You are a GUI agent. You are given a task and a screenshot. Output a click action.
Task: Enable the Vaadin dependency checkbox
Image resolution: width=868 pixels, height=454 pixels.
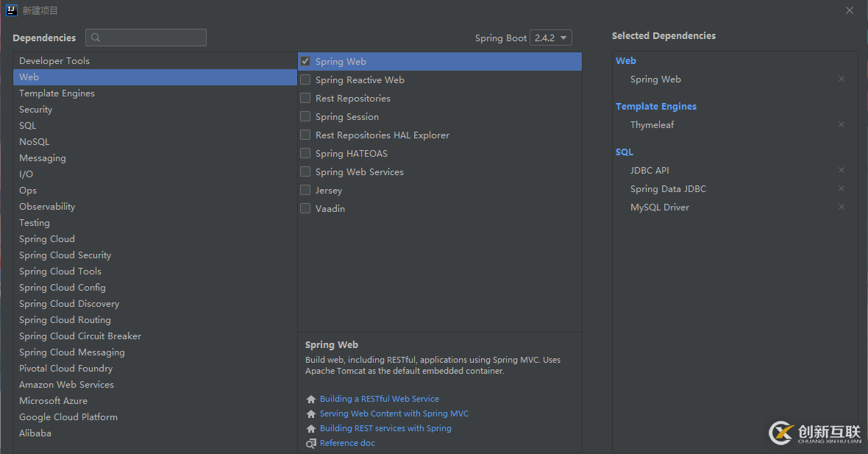click(x=305, y=208)
